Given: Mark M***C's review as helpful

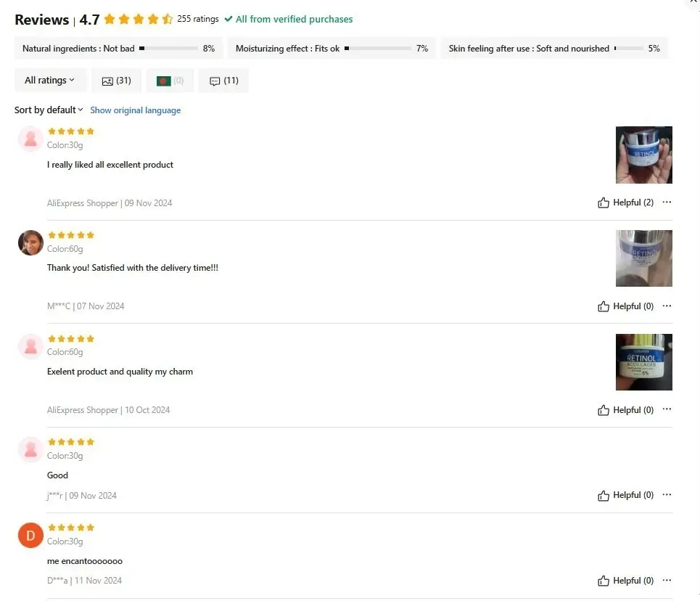Looking at the screenshot, I should [625, 306].
